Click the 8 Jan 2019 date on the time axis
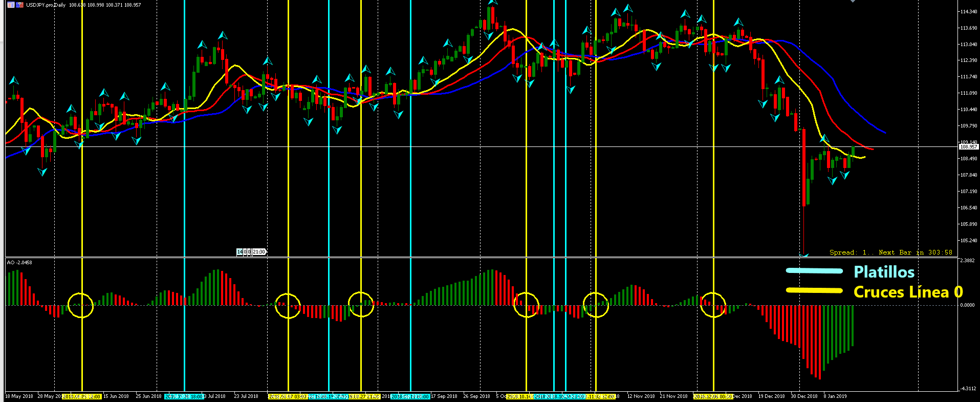The width and height of the screenshot is (980, 402). (835, 396)
